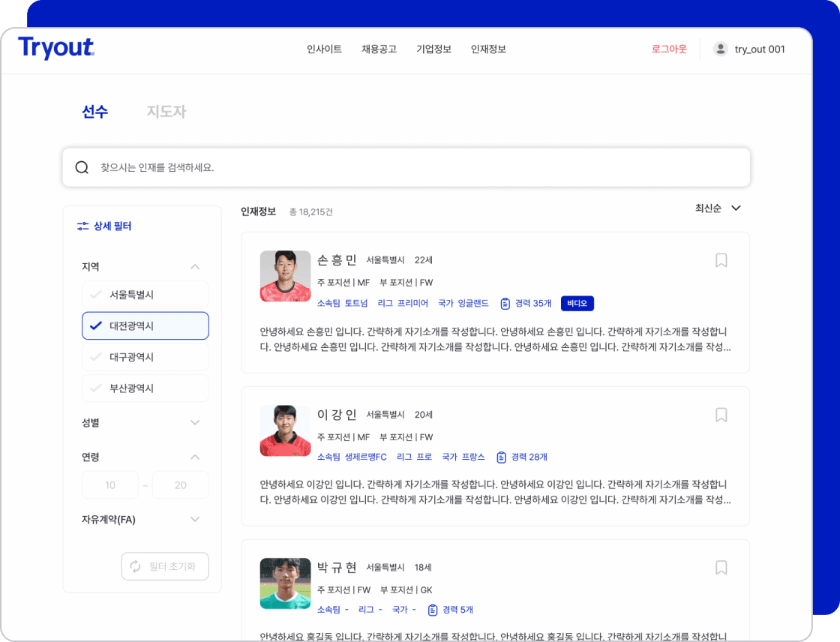Click the 상세 필터 sliders icon

(x=83, y=226)
